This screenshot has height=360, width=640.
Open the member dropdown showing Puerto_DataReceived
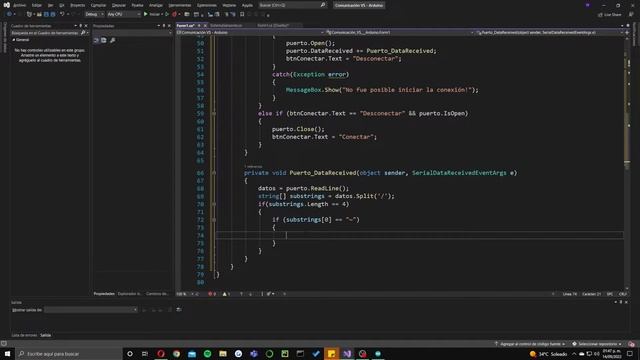click(549, 33)
